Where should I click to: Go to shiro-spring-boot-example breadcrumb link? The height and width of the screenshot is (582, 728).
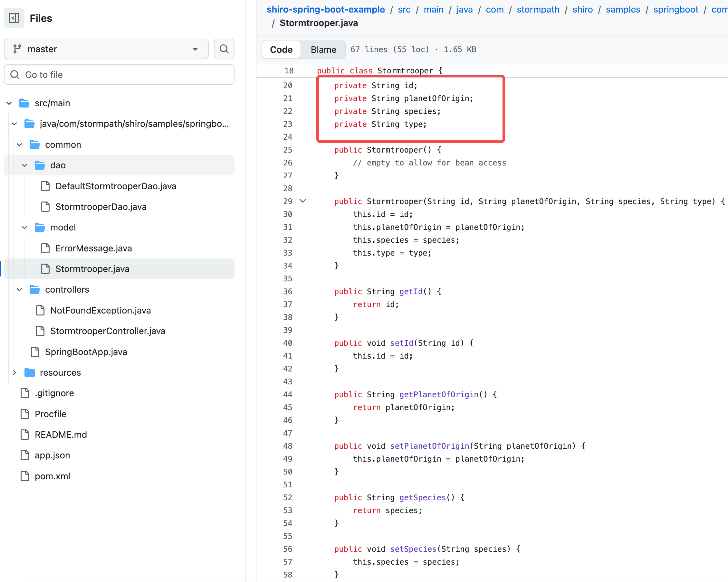pyautogui.click(x=326, y=9)
